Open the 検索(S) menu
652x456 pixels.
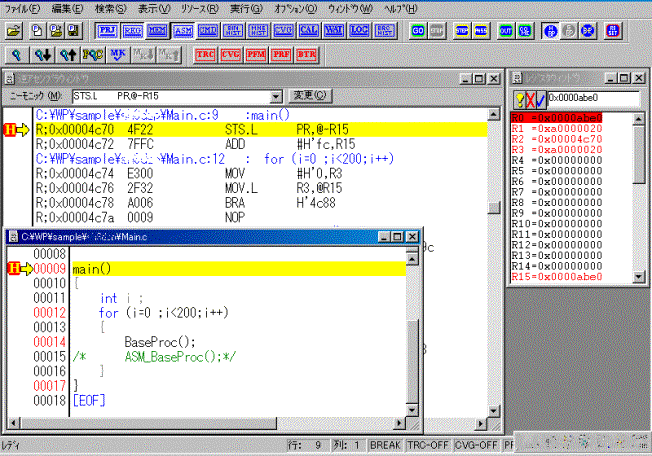click(111, 8)
